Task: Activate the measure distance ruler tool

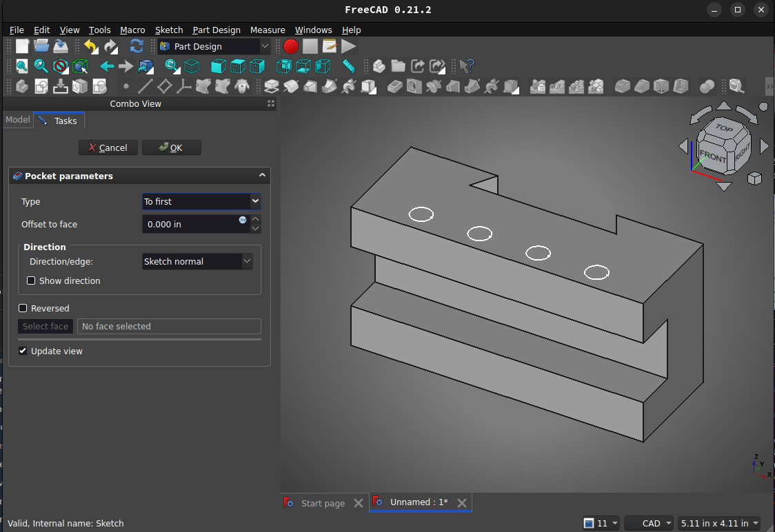Action: click(349, 66)
